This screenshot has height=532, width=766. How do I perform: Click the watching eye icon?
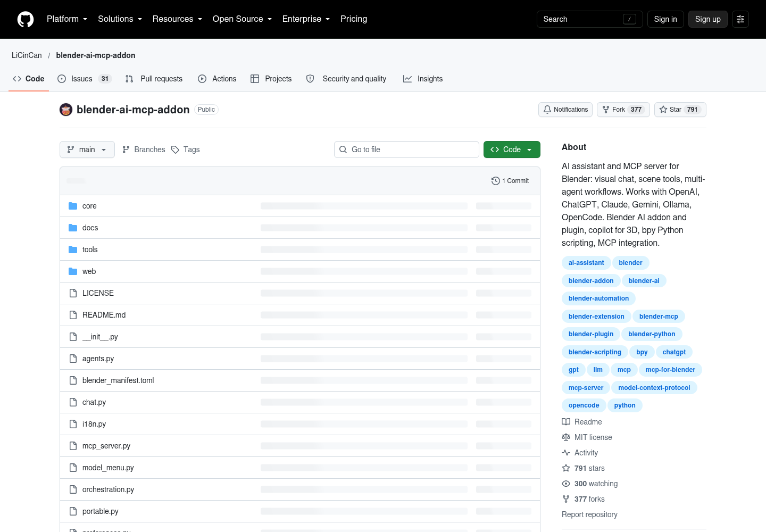coord(566,484)
